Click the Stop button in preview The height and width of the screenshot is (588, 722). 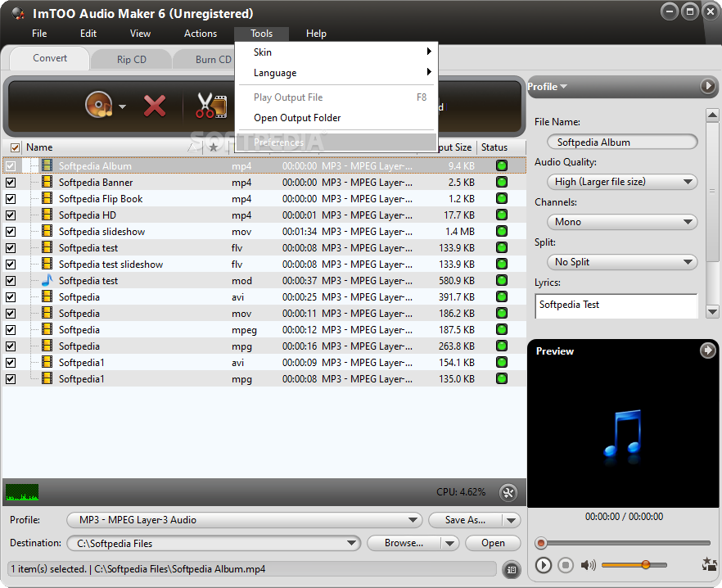566,565
